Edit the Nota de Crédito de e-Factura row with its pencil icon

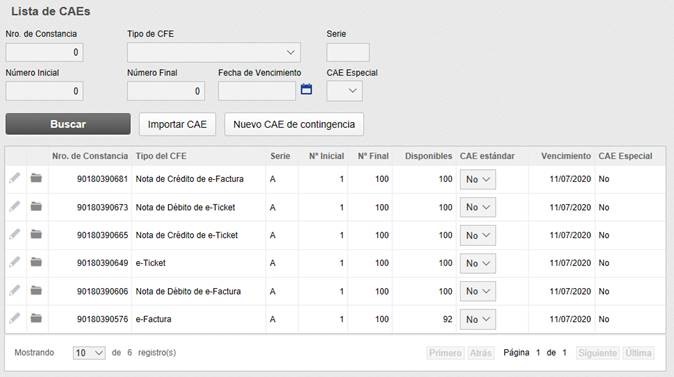coord(15,178)
